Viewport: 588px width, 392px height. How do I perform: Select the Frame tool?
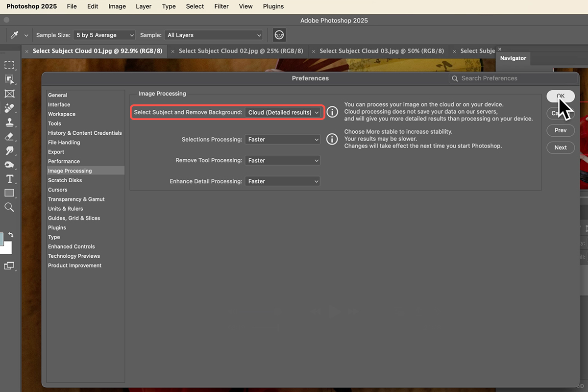9,94
